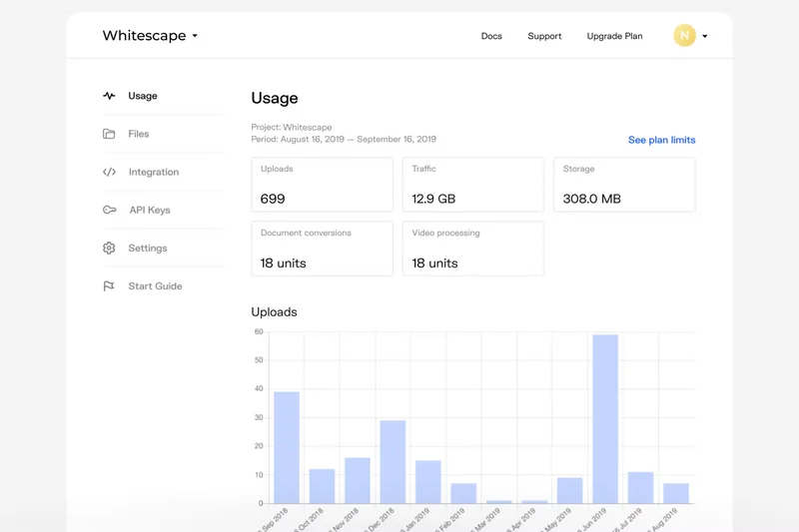Select the Uploads stat card showing 699
Viewport: 799px width, 532px height.
[x=322, y=185]
